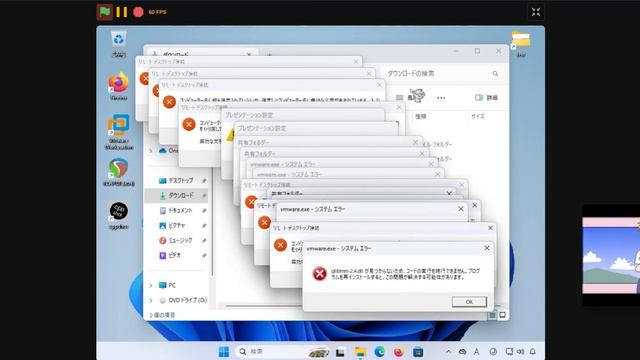Open the Recycle Bin desktop icon
640x360 pixels.
119,44
